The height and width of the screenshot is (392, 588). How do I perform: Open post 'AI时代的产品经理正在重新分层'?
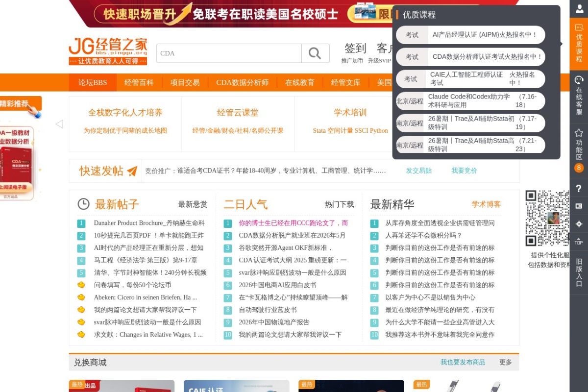(x=148, y=248)
